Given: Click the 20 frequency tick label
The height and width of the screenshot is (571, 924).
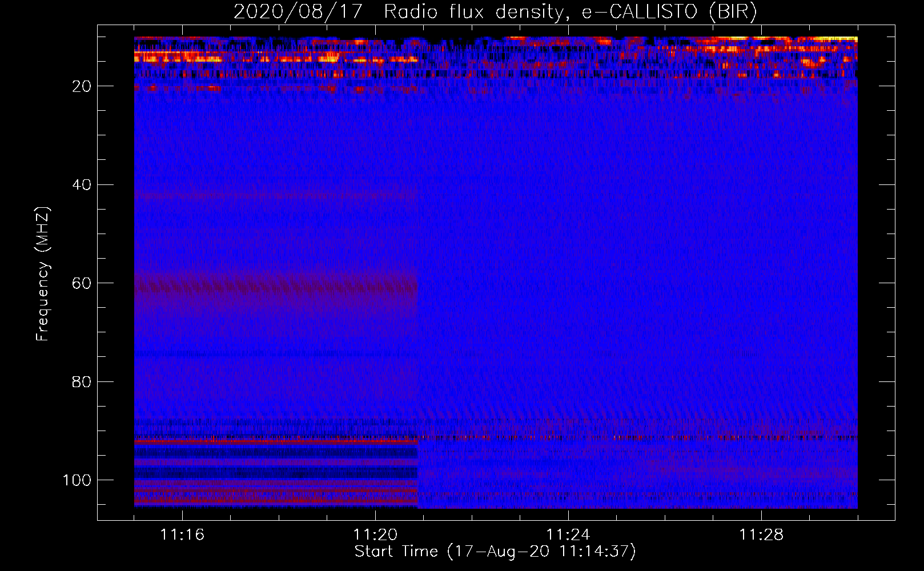Looking at the screenshot, I should tap(82, 86).
